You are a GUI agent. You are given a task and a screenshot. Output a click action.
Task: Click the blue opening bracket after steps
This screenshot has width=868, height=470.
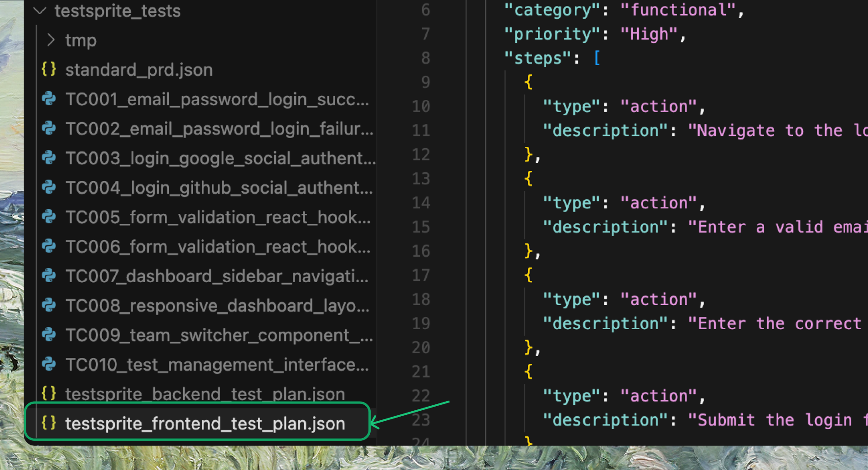(x=597, y=58)
